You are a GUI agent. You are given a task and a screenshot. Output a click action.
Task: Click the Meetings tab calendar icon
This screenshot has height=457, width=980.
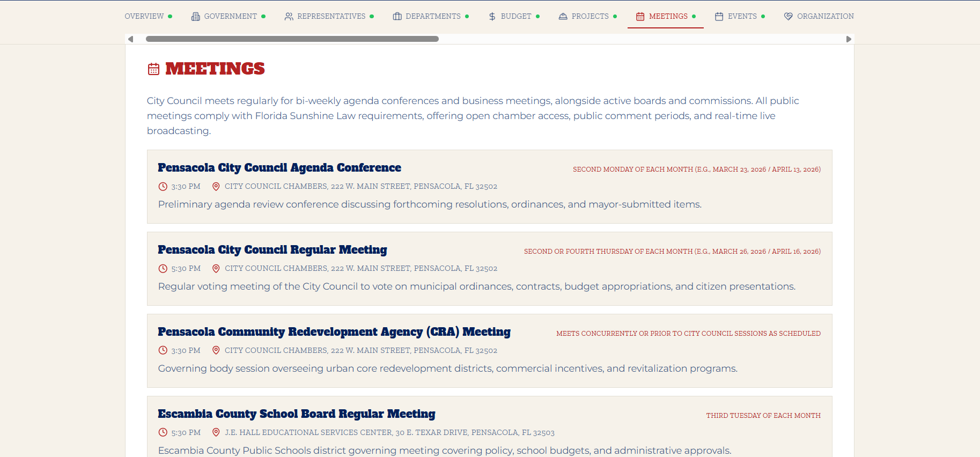[x=640, y=17]
